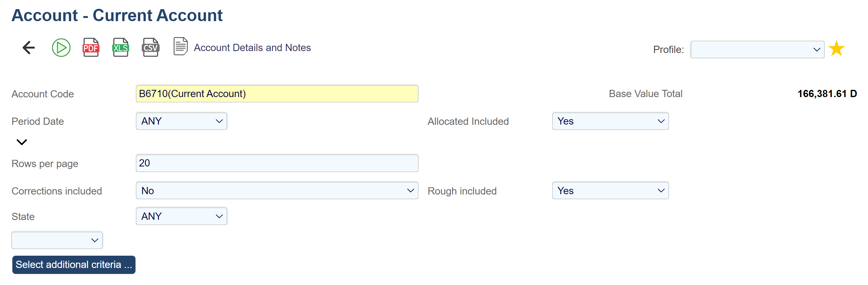Click the Account Details document icon
The height and width of the screenshot is (285, 868).
pyautogui.click(x=180, y=46)
